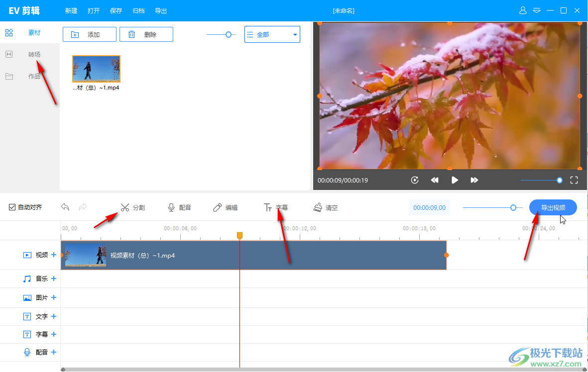Click the clip's right edge orange handle
This screenshot has height=372, width=588.
pyautogui.click(x=446, y=255)
